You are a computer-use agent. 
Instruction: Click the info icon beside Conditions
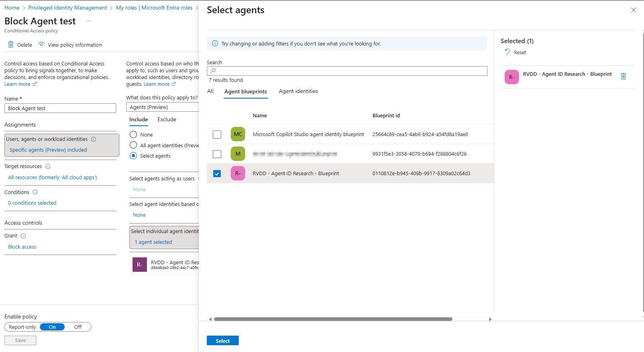pyautogui.click(x=35, y=192)
